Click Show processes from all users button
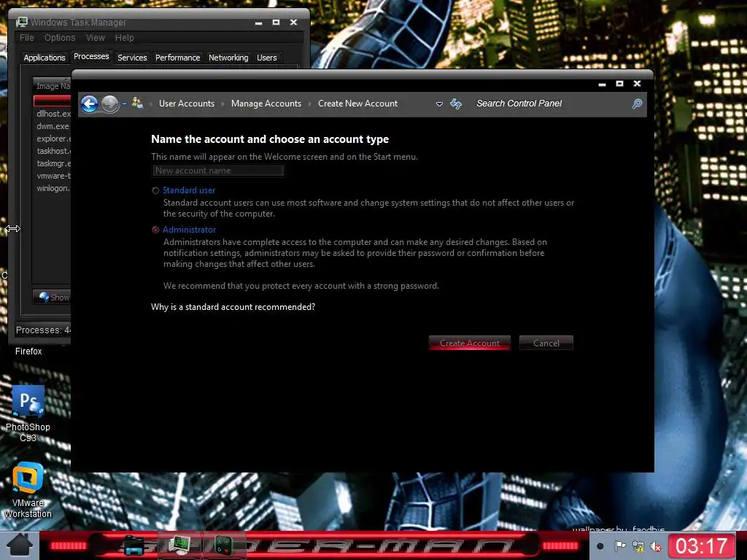747x560 pixels. 53,297
